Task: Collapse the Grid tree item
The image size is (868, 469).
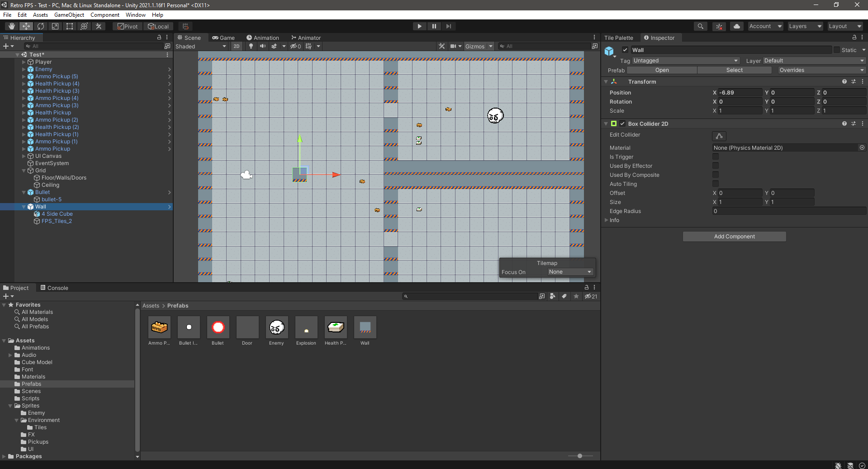Action: coord(24,171)
